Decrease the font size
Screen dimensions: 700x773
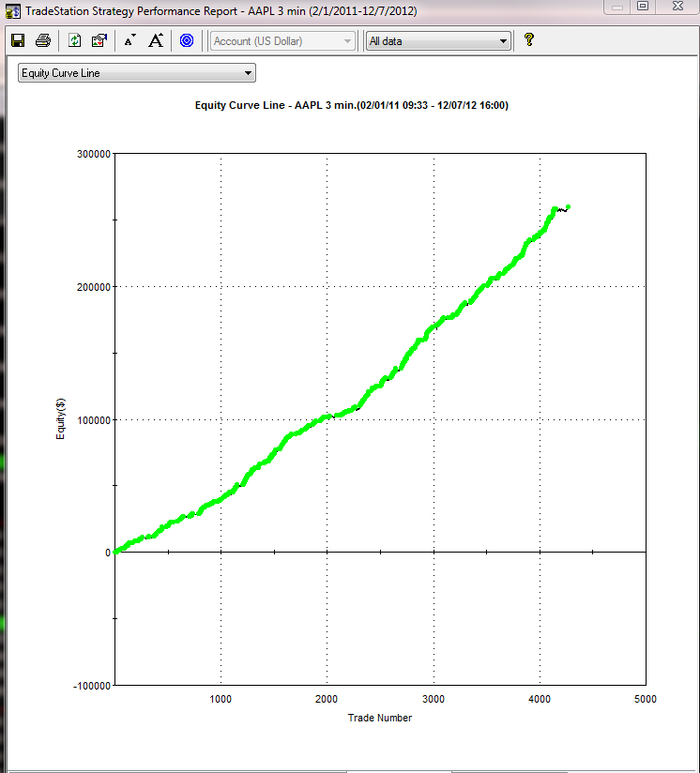(129, 40)
